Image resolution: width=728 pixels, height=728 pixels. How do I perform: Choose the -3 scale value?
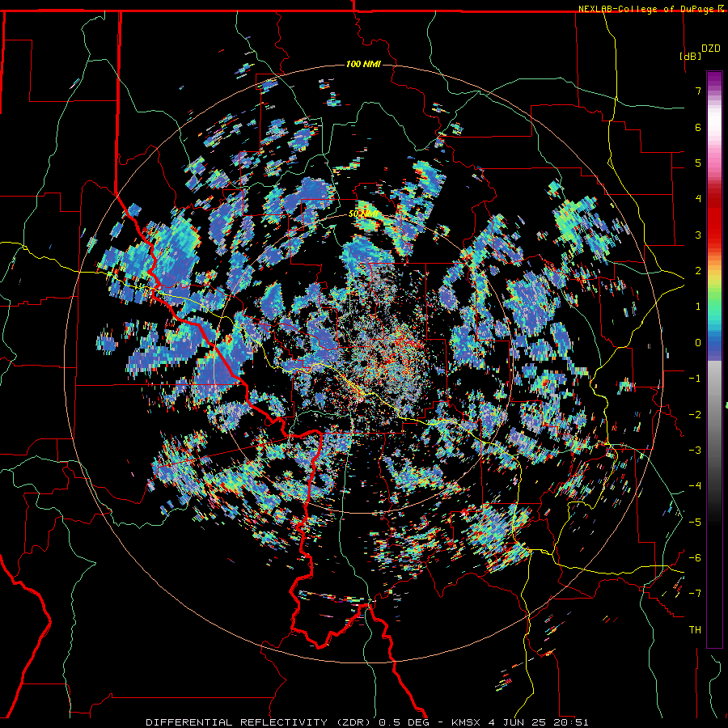coord(695,451)
